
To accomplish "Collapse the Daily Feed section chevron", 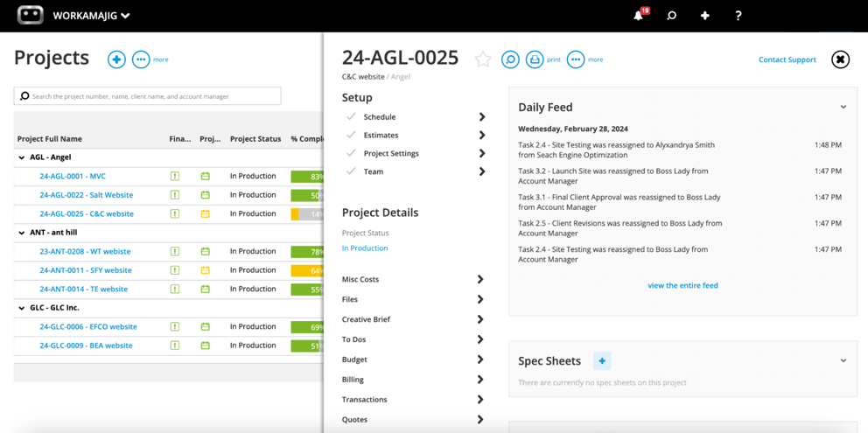I will tap(843, 107).
